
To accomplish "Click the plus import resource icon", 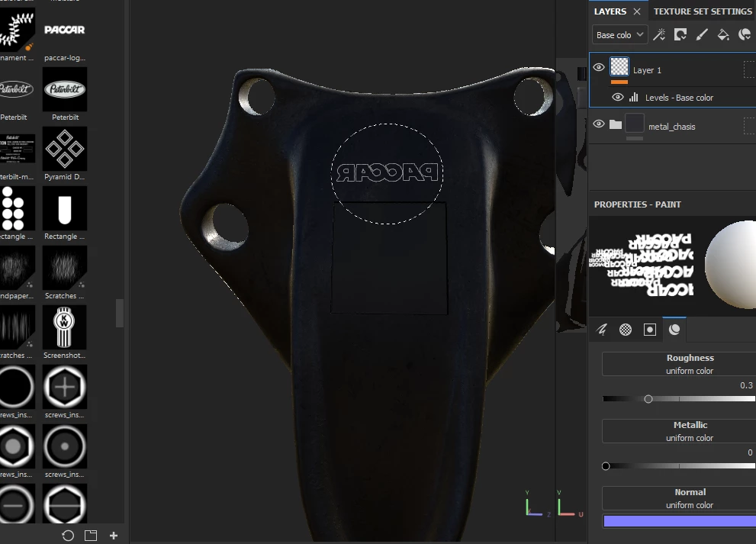I will point(114,536).
